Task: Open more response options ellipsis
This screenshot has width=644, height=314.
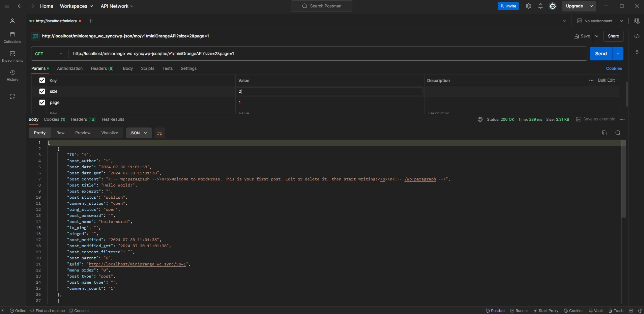Action: (623, 119)
